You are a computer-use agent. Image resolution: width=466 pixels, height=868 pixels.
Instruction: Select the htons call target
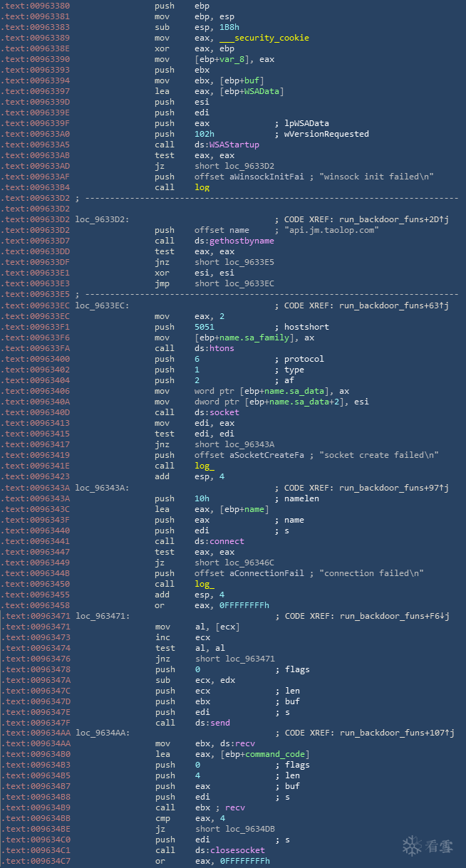pos(222,348)
